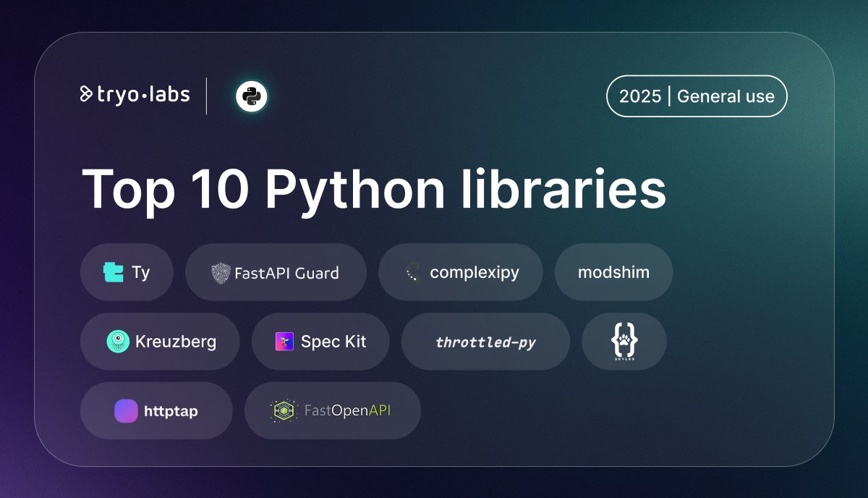Click the Skylos paw braces icon
Screen dimensions: 868x498
coord(624,341)
